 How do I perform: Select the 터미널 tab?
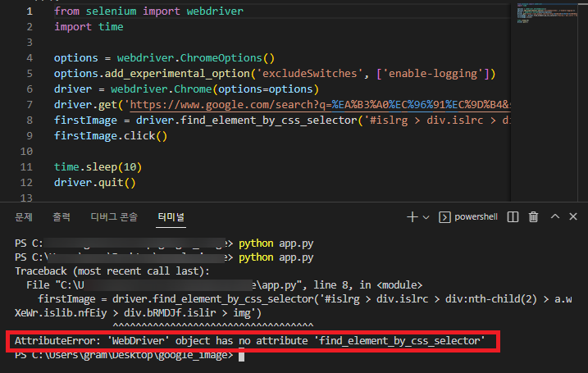[171, 216]
